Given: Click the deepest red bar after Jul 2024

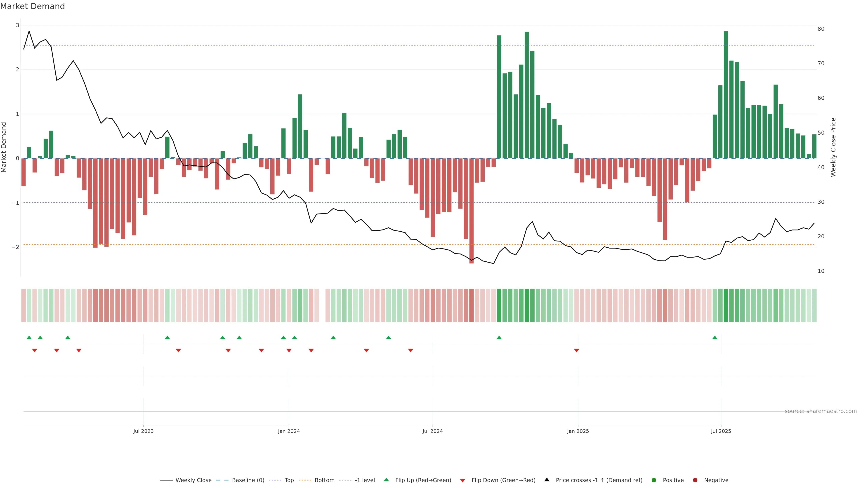Looking at the screenshot, I should [x=471, y=211].
